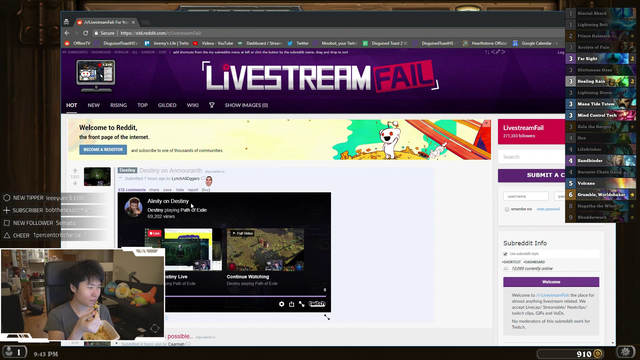640x360 pixels.
Task: Open the Twitter bookmark
Action: [x=298, y=43]
